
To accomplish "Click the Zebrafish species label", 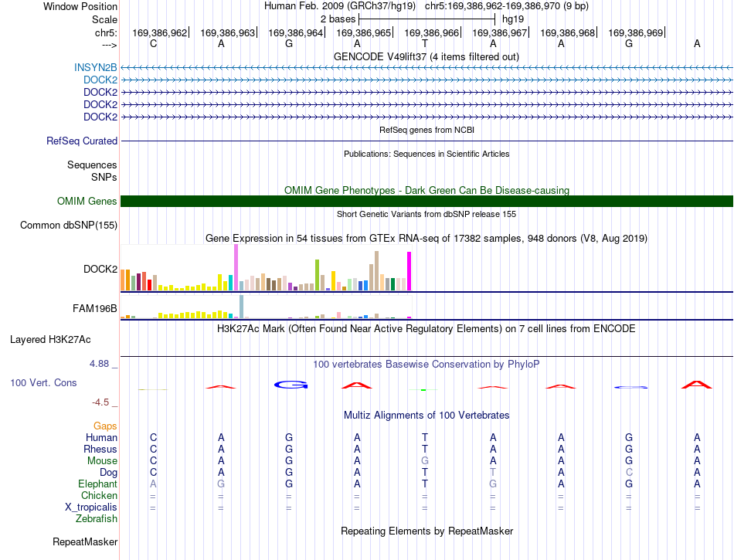I will pyautogui.click(x=97, y=518).
